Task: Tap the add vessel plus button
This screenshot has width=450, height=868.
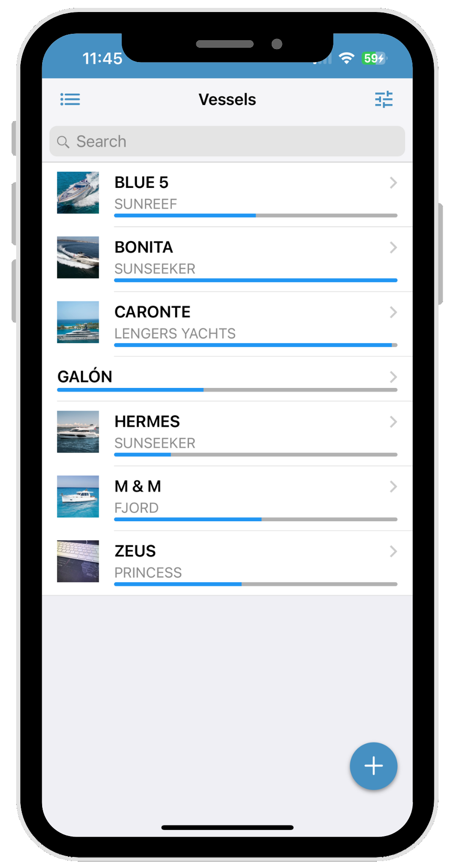Action: (374, 766)
